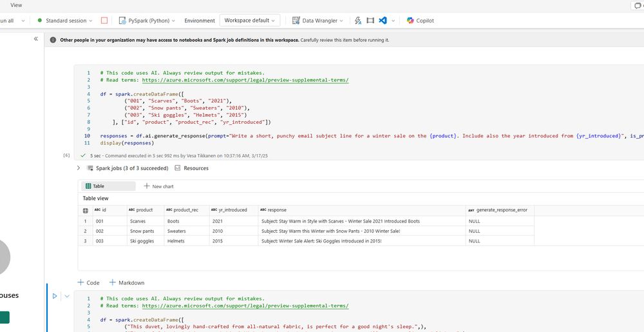Screen dimensions: 644x332
Task: Click the red stop session button
Action: tap(104, 21)
